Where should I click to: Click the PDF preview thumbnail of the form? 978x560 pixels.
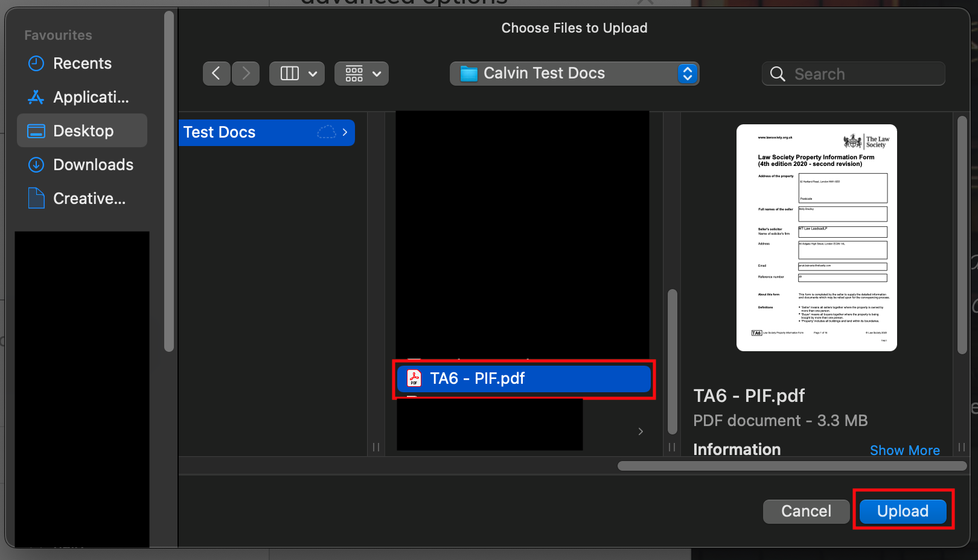816,236
